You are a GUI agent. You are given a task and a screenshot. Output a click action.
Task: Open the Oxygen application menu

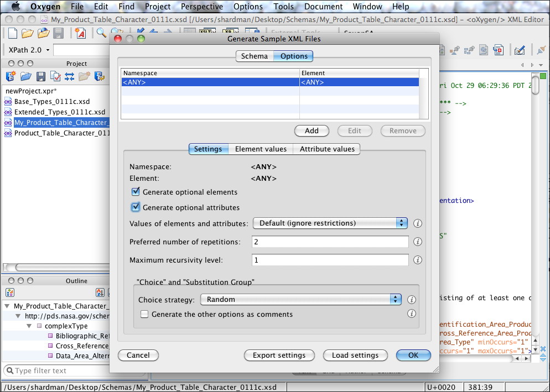pos(45,7)
